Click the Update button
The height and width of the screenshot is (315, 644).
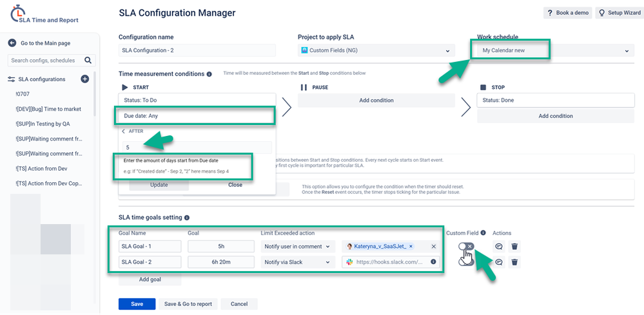159,185
